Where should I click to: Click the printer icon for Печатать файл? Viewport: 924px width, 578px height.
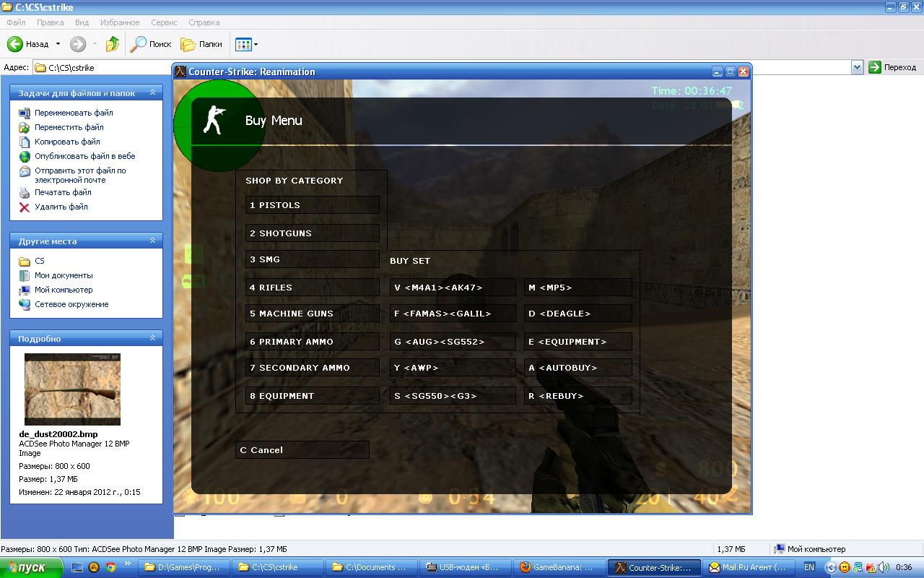(25, 192)
